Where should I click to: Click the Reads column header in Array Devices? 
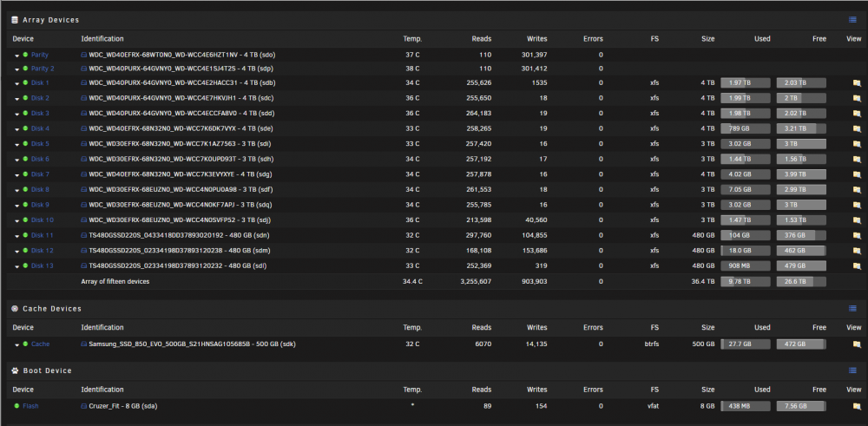coord(482,39)
